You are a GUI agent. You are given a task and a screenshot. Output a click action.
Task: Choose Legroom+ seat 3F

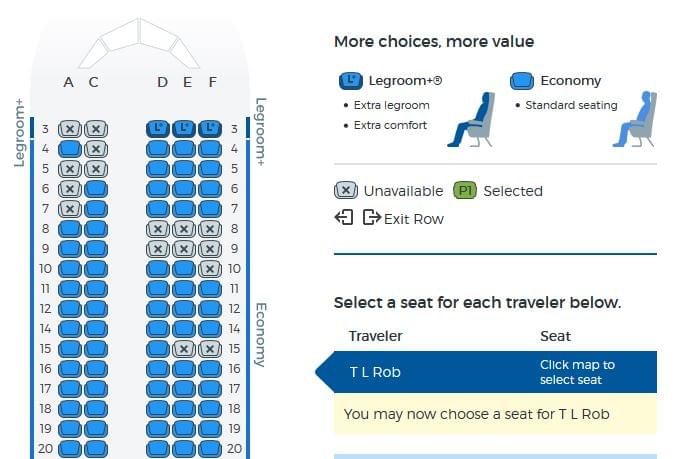coord(210,129)
